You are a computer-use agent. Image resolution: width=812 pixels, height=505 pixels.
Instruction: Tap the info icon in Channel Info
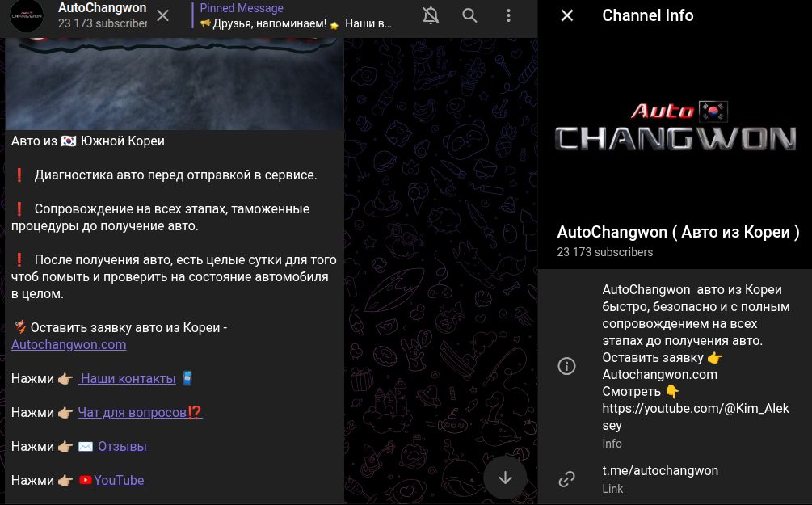click(566, 366)
